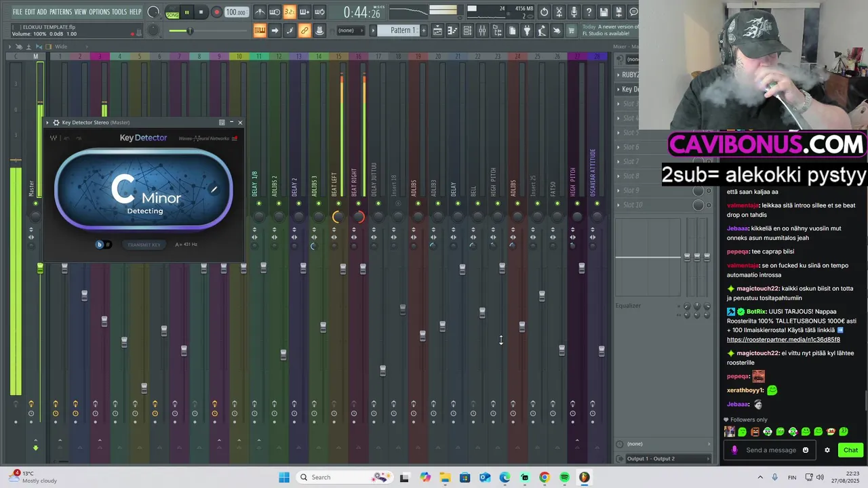Mute the HIGH PITCH track 27 LED
Viewport: 868px width, 488px height.
tap(576, 203)
